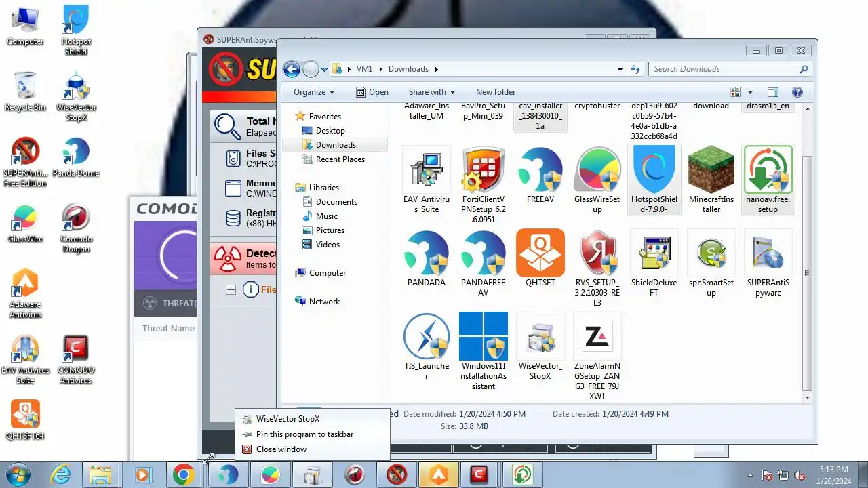The image size is (868, 488).
Task: Select Downloads in the navigation pane
Action: [336, 145]
